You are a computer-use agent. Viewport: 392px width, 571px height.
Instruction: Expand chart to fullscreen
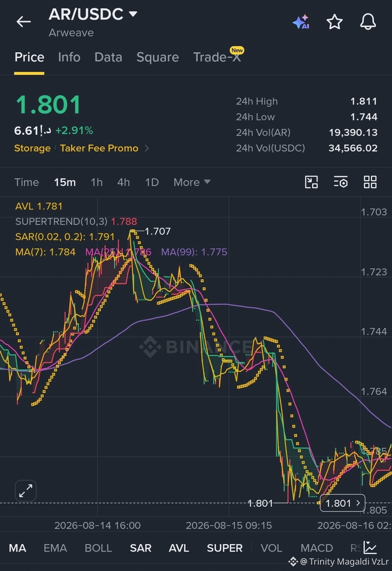point(26,491)
